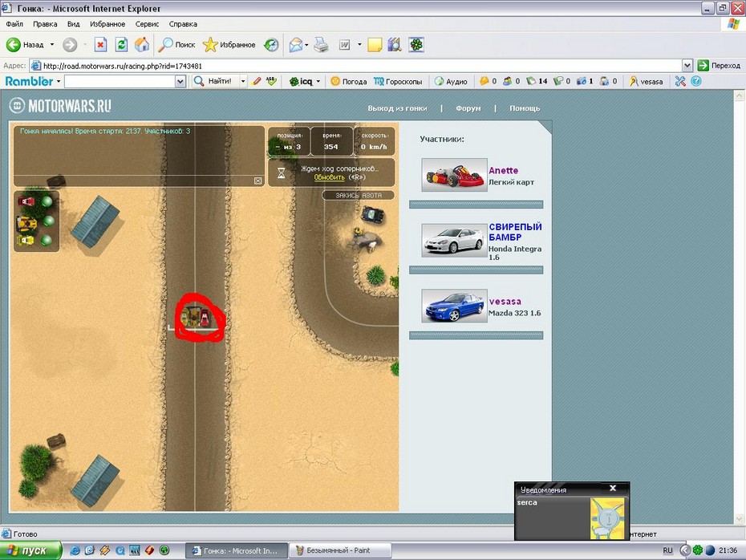Open the yellow note toolbar icon
746x560 pixels.
point(375,45)
